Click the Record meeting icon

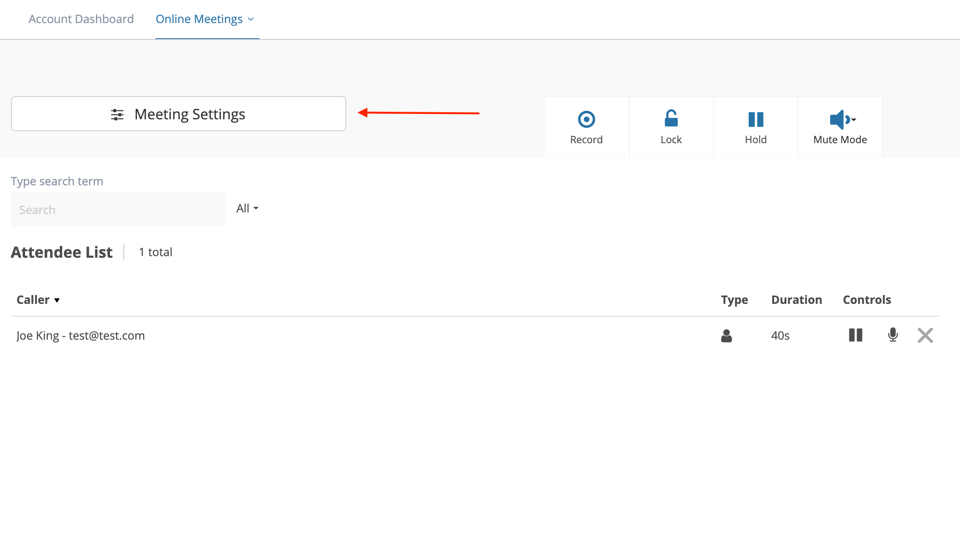point(586,119)
